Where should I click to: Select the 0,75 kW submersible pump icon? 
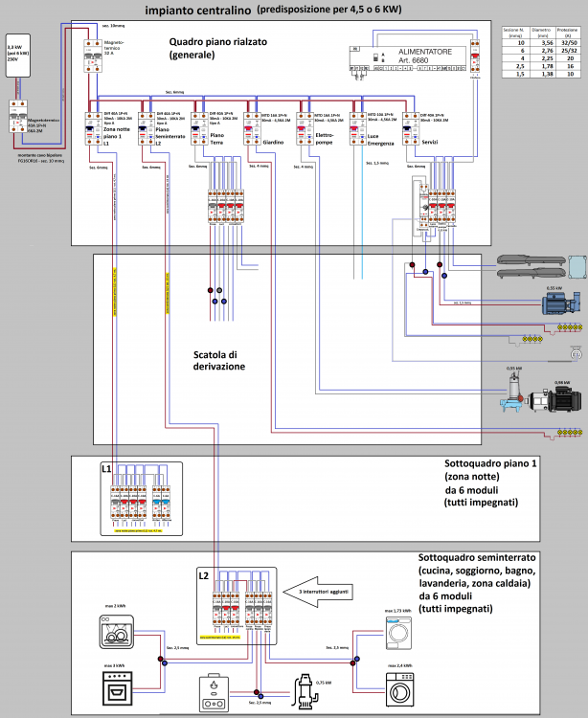coord(304,688)
